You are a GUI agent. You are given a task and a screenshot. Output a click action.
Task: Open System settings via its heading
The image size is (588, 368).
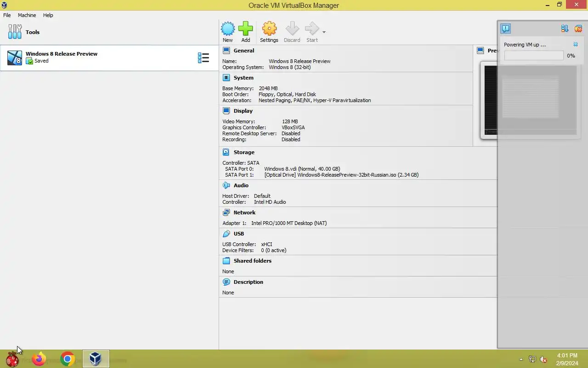pos(243,78)
